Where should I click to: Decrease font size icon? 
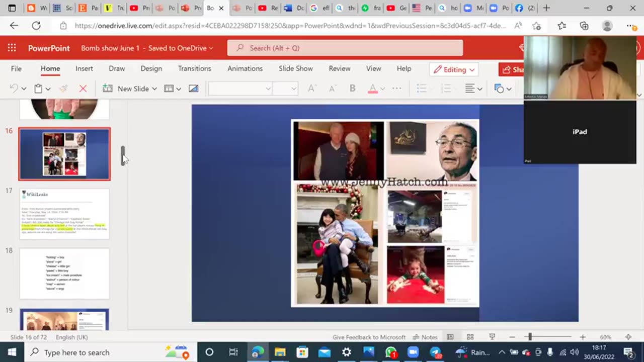coord(332,88)
